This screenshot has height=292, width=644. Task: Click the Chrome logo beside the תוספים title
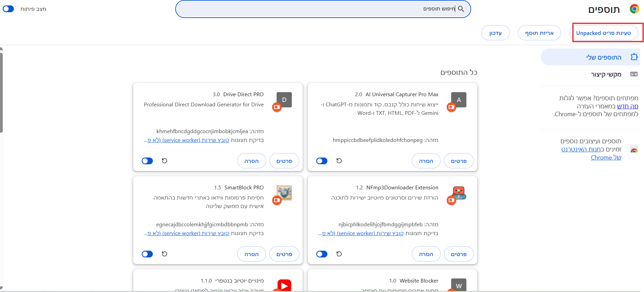click(x=634, y=9)
